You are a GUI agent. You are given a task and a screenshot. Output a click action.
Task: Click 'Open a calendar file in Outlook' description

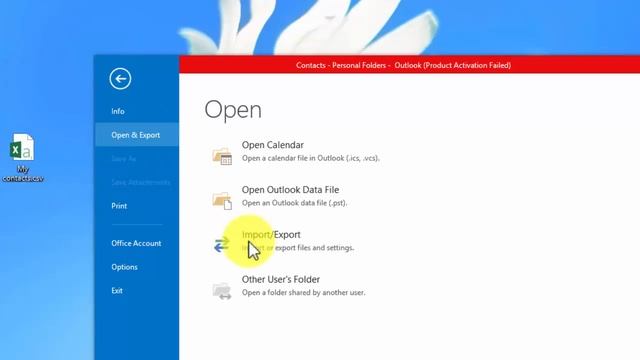[x=311, y=158]
